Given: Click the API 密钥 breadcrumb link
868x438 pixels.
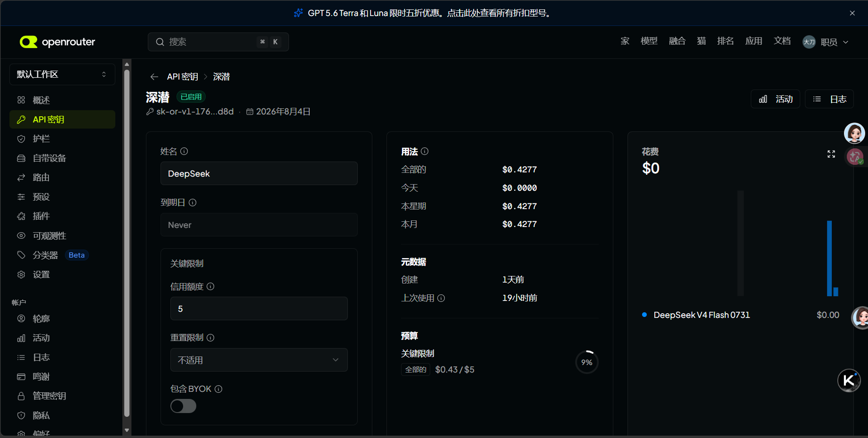Looking at the screenshot, I should 183,77.
